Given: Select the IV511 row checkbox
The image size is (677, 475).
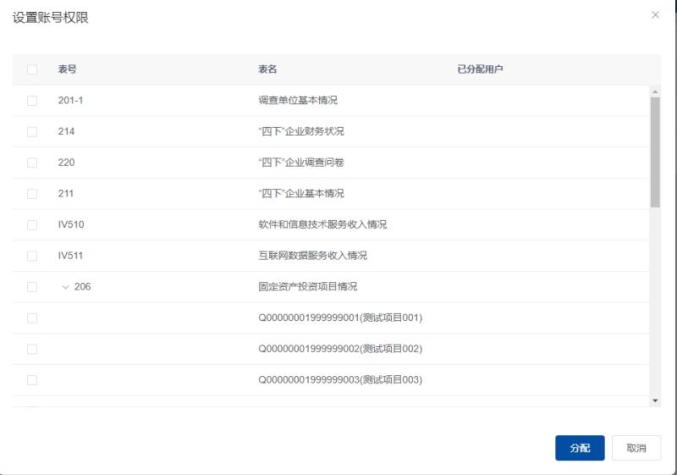Looking at the screenshot, I should pos(32,255).
